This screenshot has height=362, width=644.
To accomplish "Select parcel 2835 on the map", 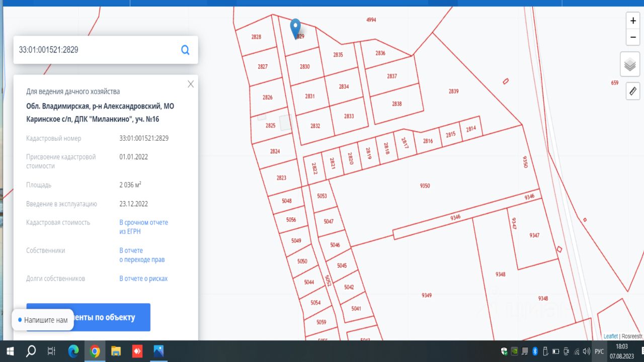I will [x=338, y=55].
